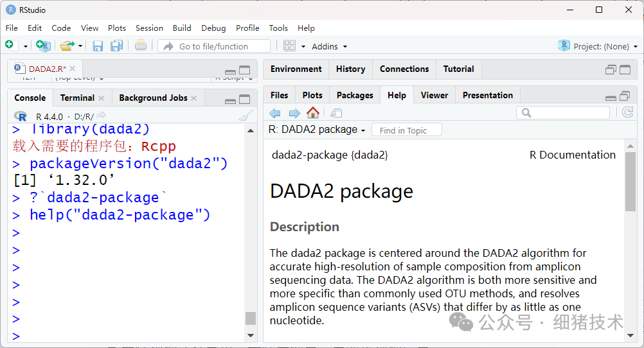Maximize the Console pane

[x=245, y=99]
